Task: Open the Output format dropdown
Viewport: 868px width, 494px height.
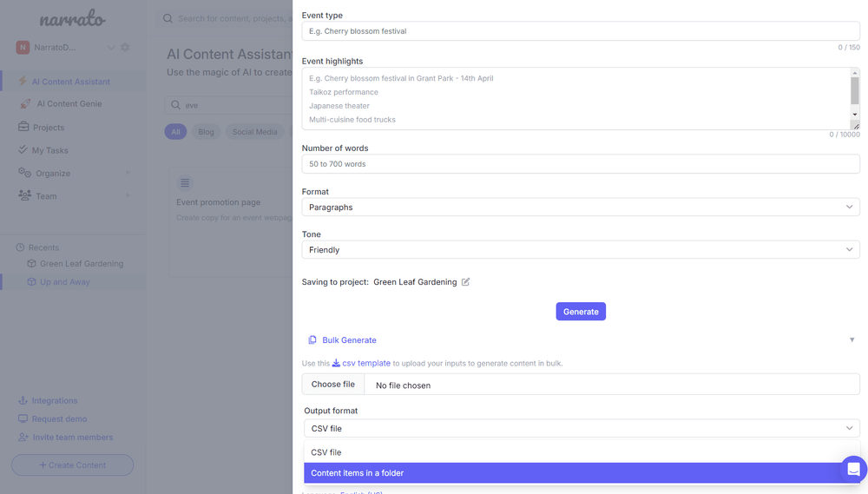Action: click(582, 428)
